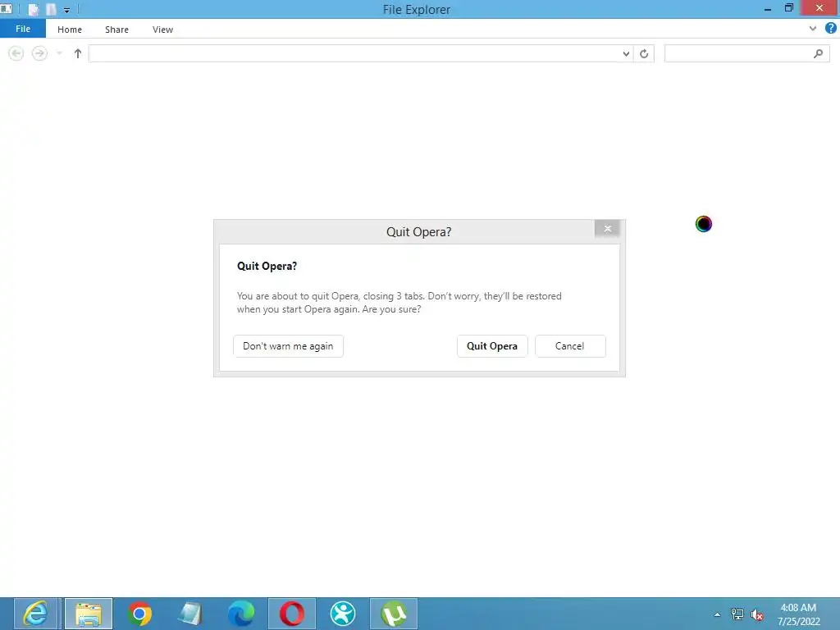840x630 pixels.
Task: Open File Explorer help
Action: (x=831, y=29)
